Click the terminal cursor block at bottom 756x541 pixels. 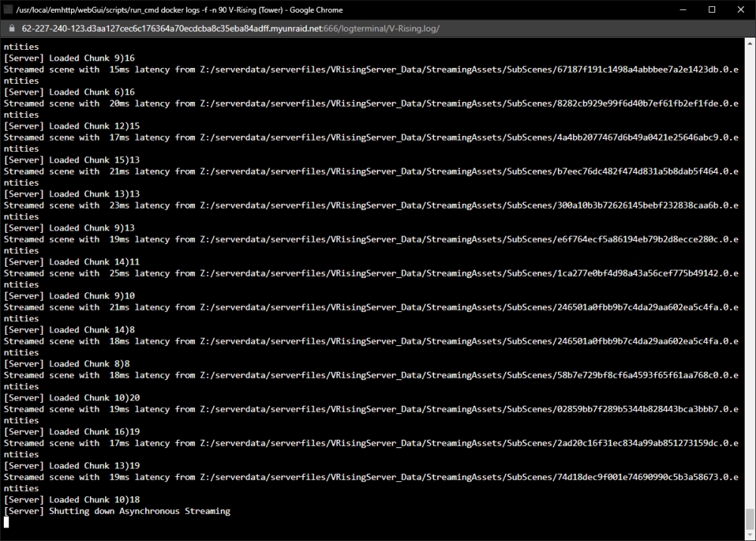pyautogui.click(x=6, y=522)
